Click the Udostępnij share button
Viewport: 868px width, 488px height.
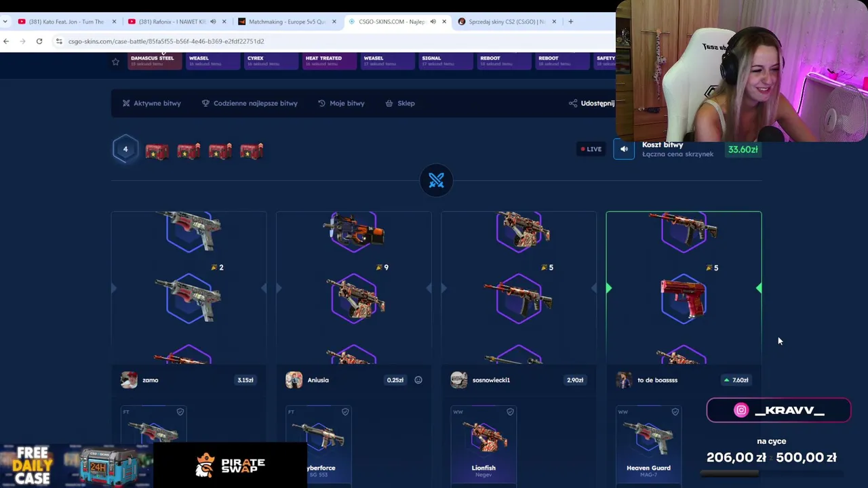591,103
